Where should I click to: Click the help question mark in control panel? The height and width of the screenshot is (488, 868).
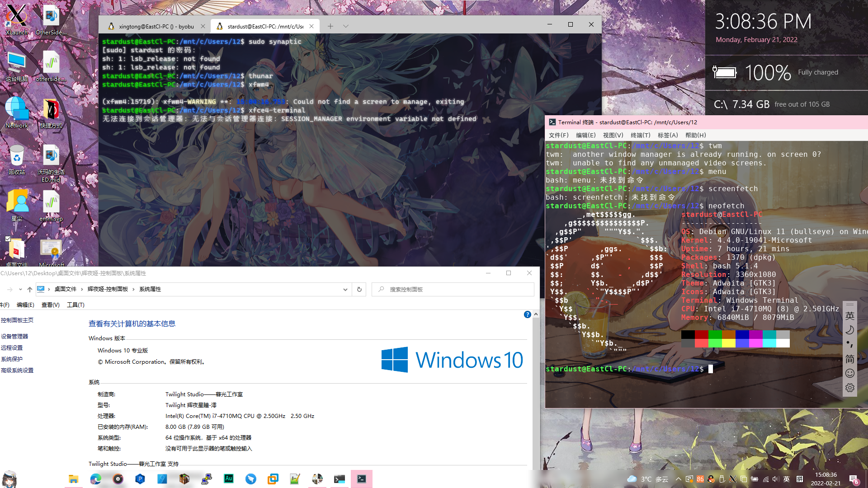coord(527,314)
